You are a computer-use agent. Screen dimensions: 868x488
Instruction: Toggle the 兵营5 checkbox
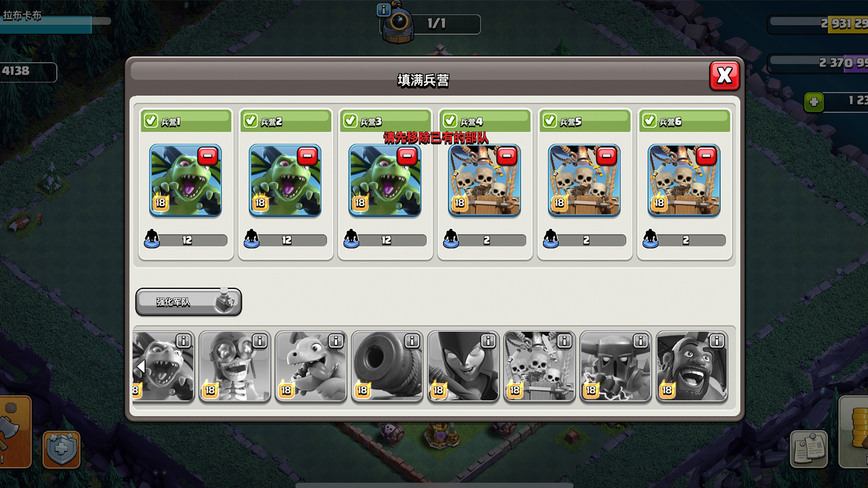[x=550, y=120]
